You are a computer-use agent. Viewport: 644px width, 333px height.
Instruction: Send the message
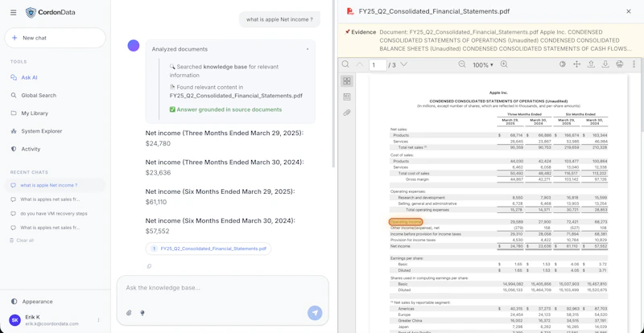pyautogui.click(x=315, y=313)
